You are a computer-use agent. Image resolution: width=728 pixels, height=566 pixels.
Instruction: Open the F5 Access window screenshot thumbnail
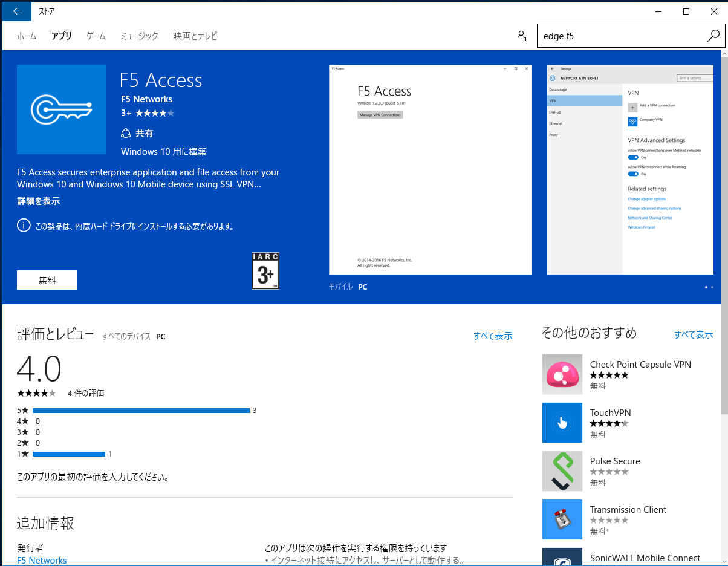(x=430, y=169)
